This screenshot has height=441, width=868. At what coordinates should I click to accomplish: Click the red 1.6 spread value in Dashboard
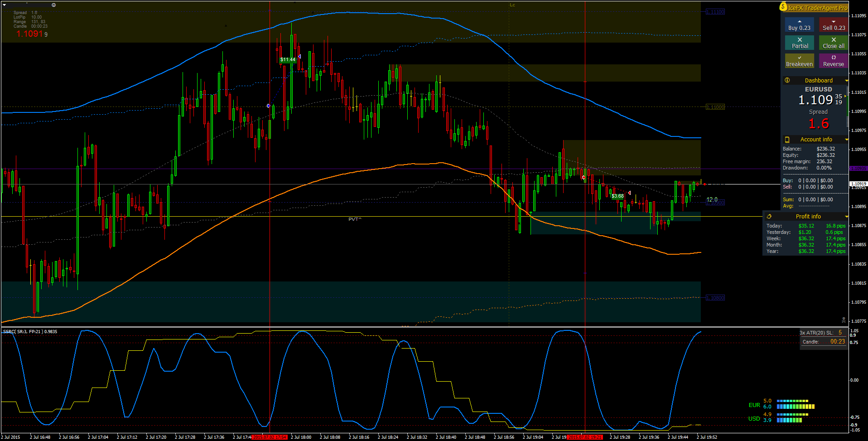819,123
